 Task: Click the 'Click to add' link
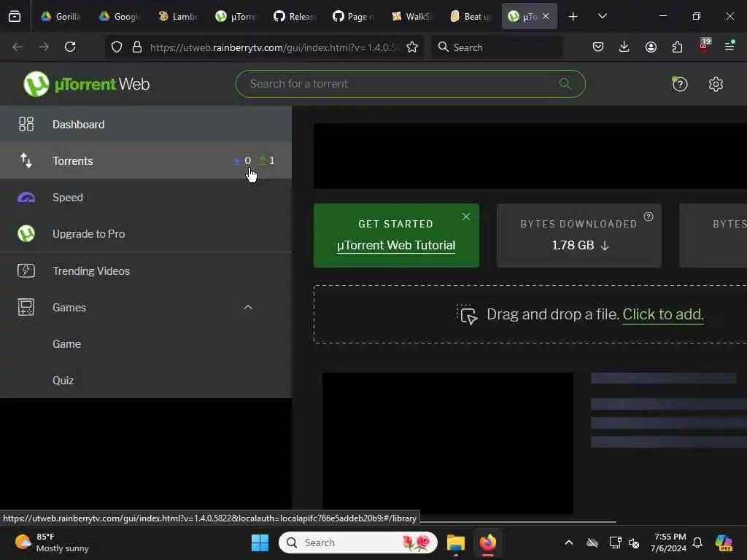point(663,314)
